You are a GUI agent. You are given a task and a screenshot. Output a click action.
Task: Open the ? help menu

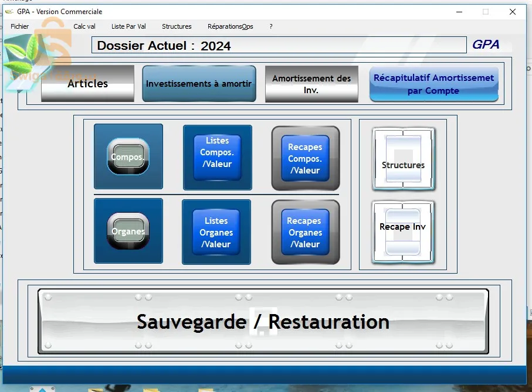[271, 26]
